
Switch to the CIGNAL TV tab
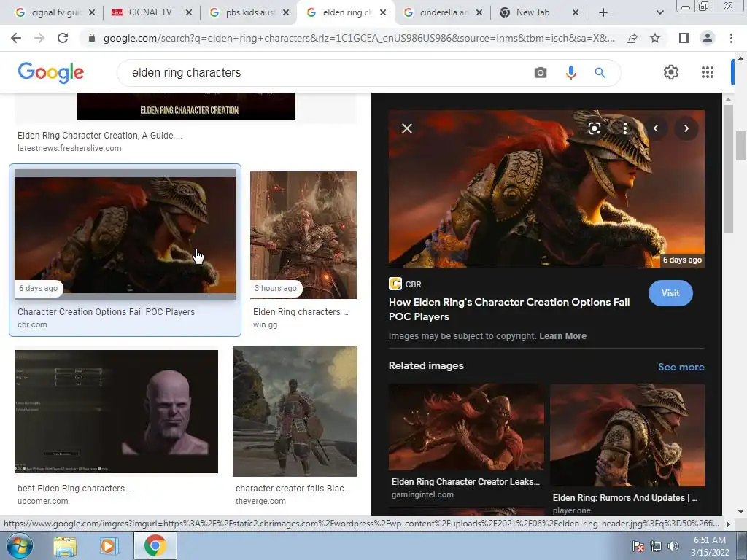point(152,12)
